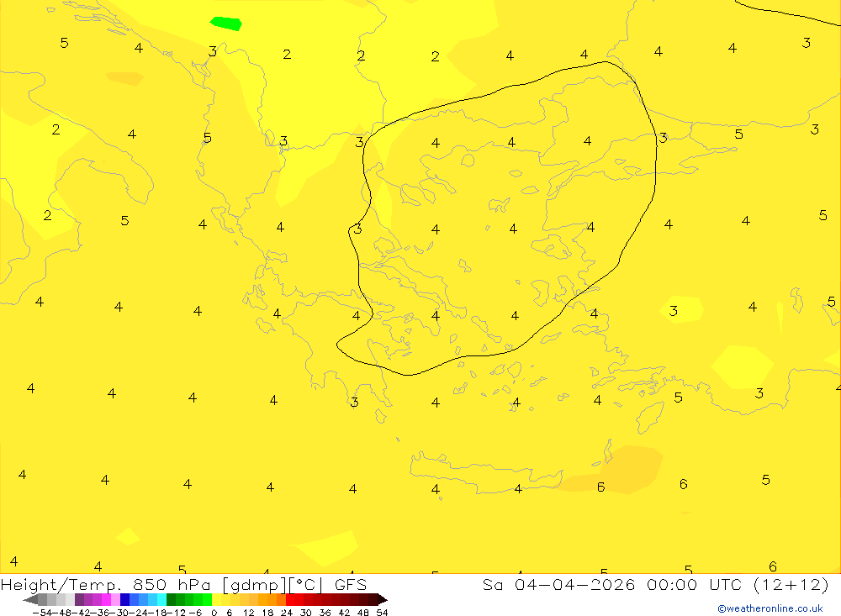Click the grey left arrow end of the scale

pyautogui.click(x=30, y=600)
